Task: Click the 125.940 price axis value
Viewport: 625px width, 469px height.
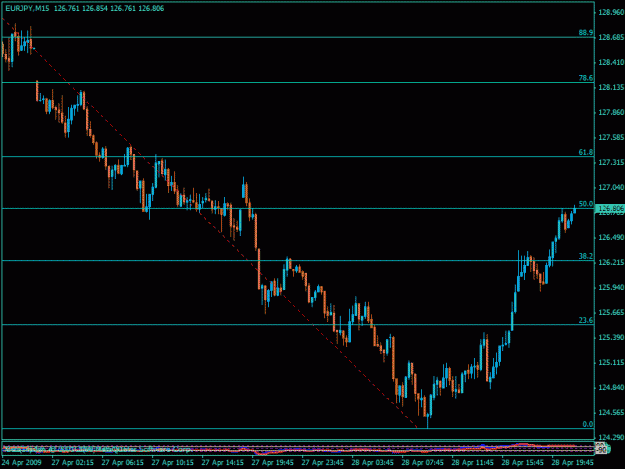Action: coord(611,287)
